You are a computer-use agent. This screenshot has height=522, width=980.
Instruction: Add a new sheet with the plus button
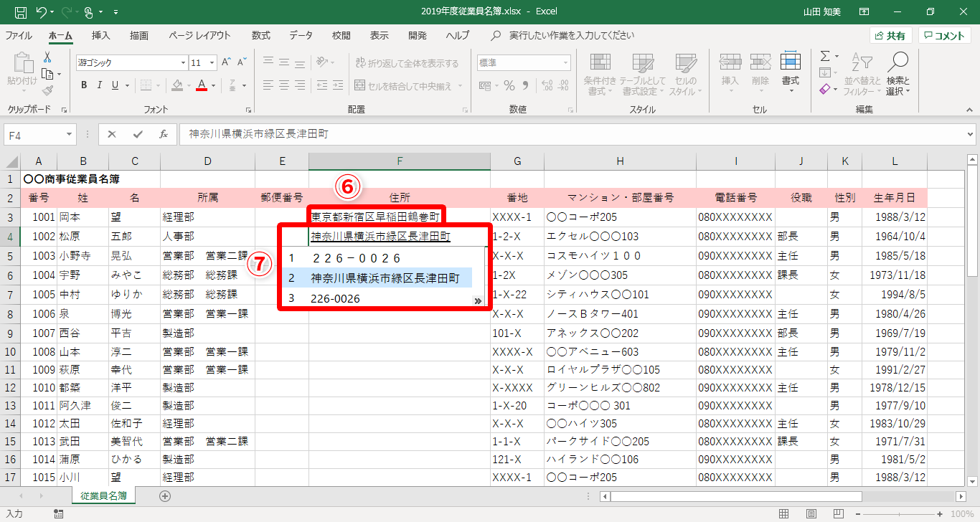tap(165, 495)
